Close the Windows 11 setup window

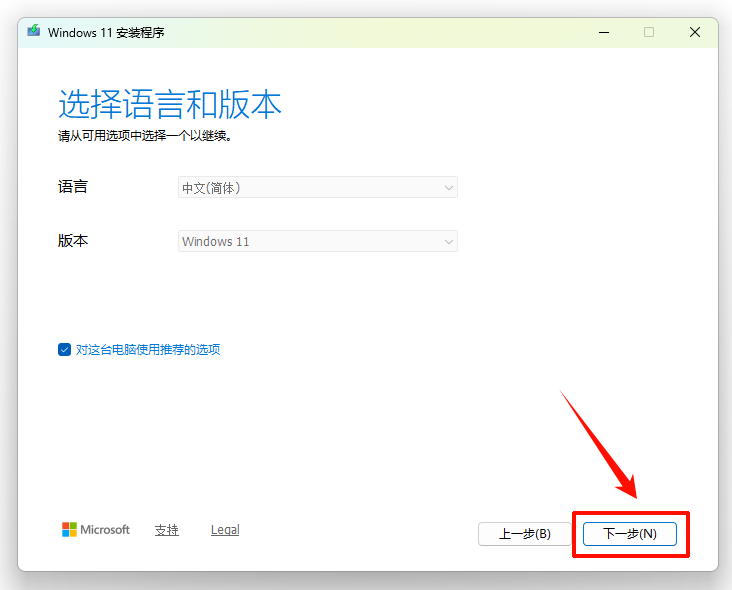[x=695, y=32]
